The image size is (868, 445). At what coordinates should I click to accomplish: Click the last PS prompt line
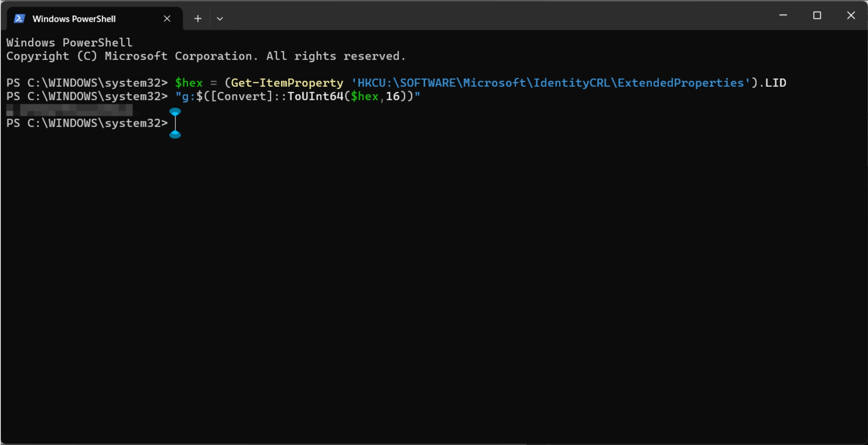87,123
